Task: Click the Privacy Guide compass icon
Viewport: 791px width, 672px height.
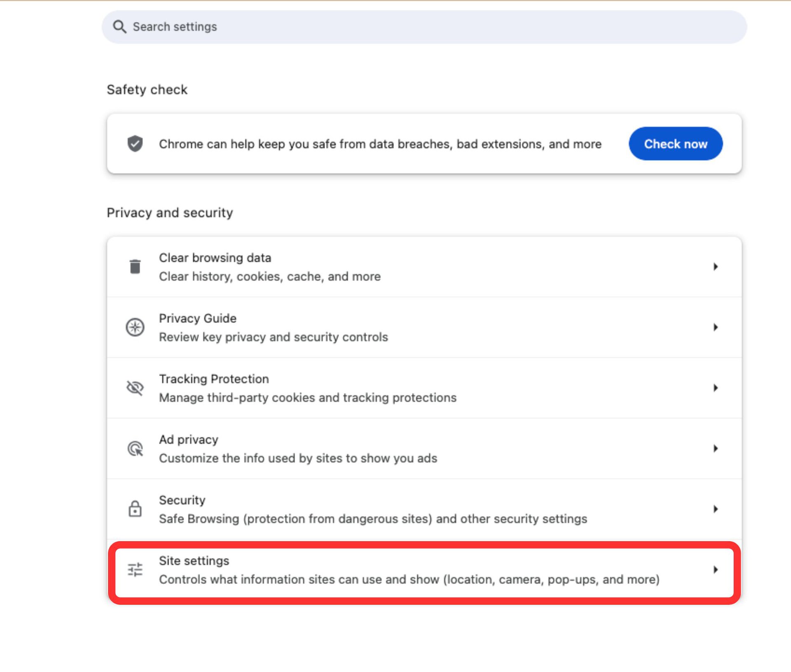Action: tap(135, 327)
